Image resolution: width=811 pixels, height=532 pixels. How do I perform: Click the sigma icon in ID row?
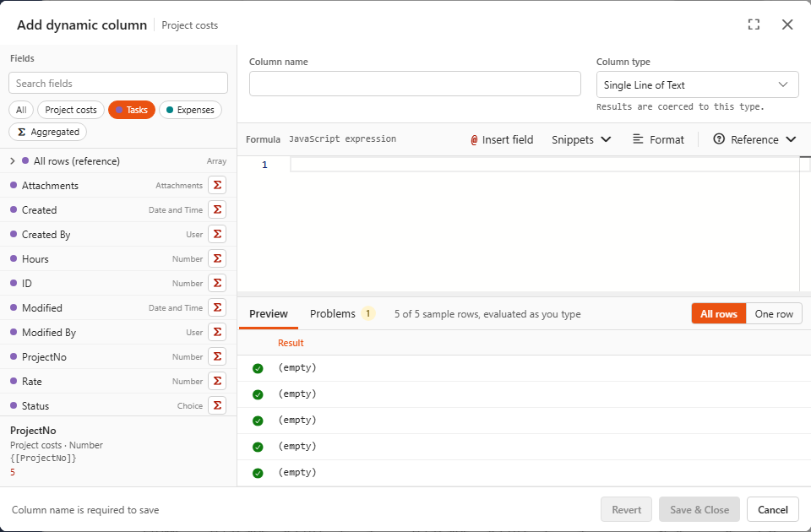coord(217,283)
